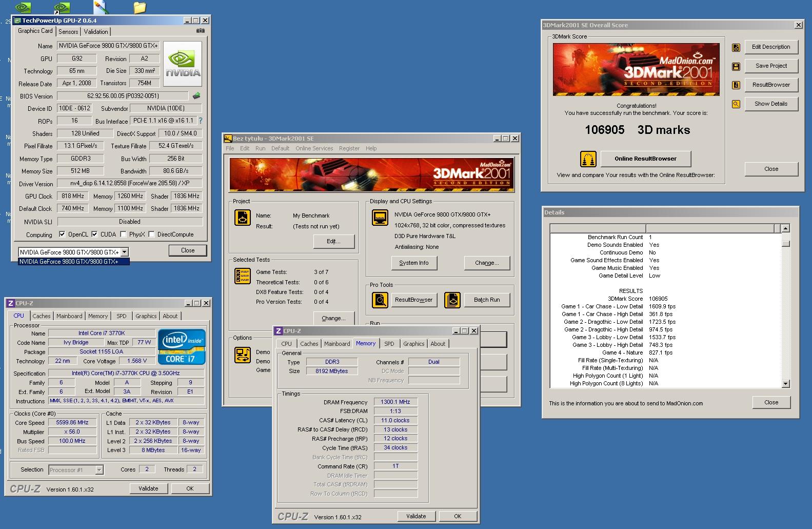Click the Save Project floppy icon
812x529 pixels.
[736, 67]
